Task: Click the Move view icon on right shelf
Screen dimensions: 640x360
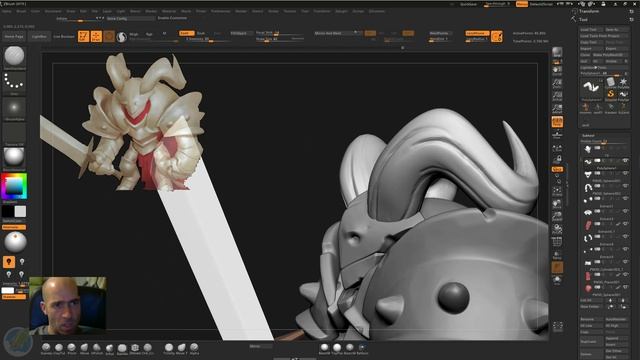Action: [557, 203]
